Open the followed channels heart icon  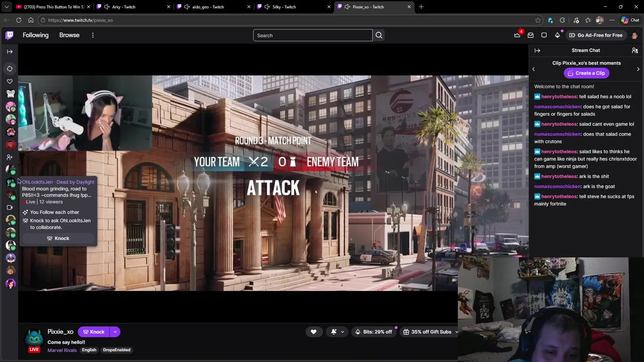[x=10, y=81]
